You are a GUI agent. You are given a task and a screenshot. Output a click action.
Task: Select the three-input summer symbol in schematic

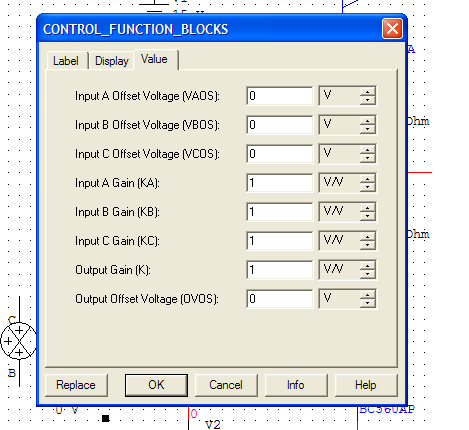(18, 341)
